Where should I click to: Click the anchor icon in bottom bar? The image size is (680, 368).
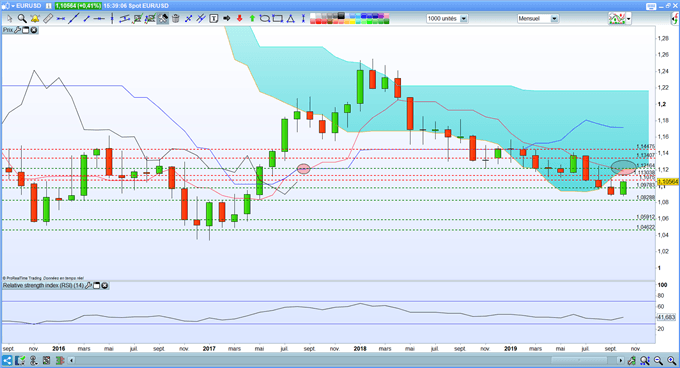click(33, 360)
